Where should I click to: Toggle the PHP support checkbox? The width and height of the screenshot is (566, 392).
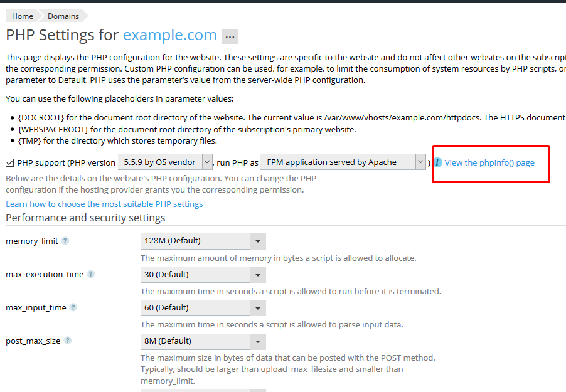point(10,162)
